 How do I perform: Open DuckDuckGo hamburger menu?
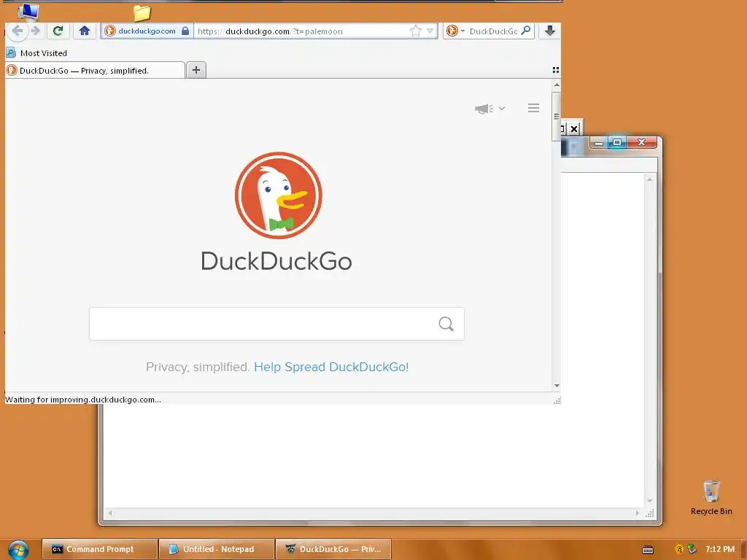[x=533, y=108]
